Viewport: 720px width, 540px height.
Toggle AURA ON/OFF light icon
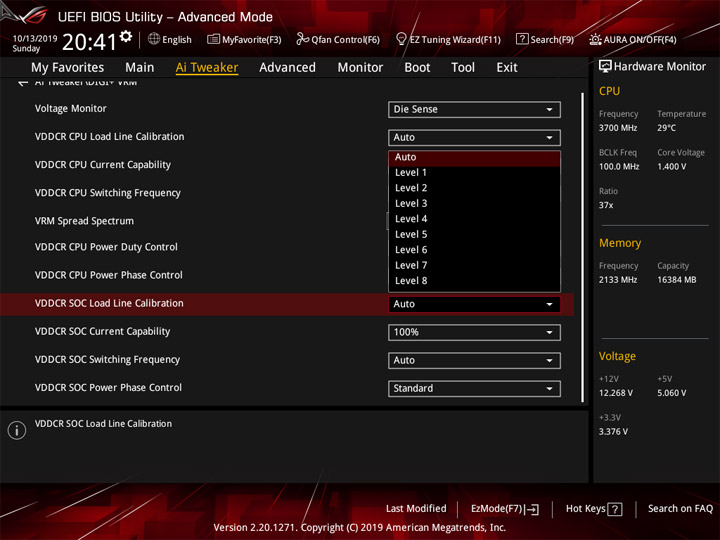pos(595,39)
